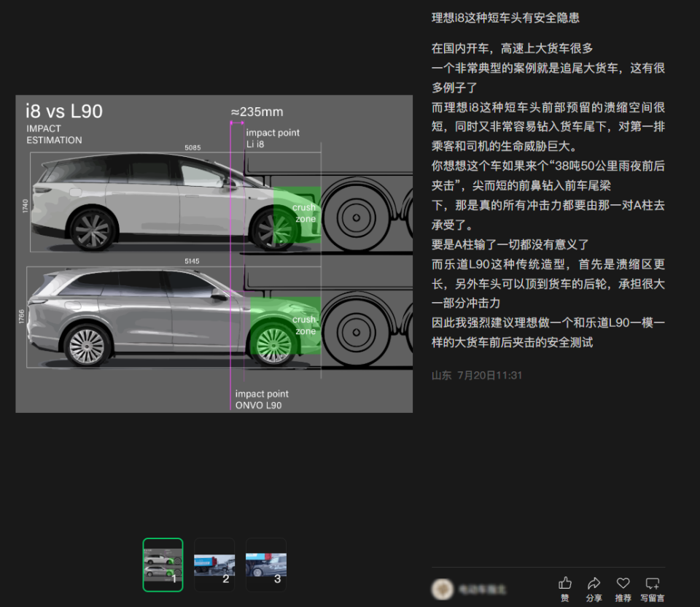Click the green crush zone on the i8

coord(297,214)
